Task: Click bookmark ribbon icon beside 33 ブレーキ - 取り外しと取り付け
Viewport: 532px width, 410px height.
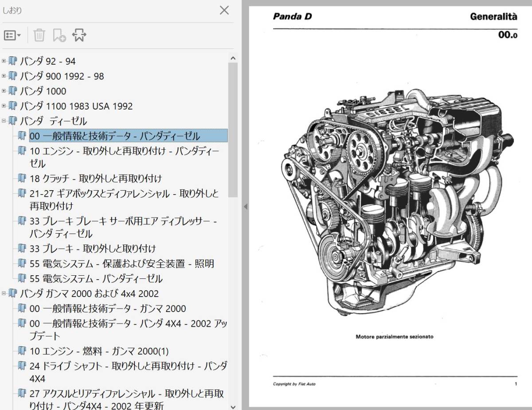Action: pyautogui.click(x=22, y=248)
